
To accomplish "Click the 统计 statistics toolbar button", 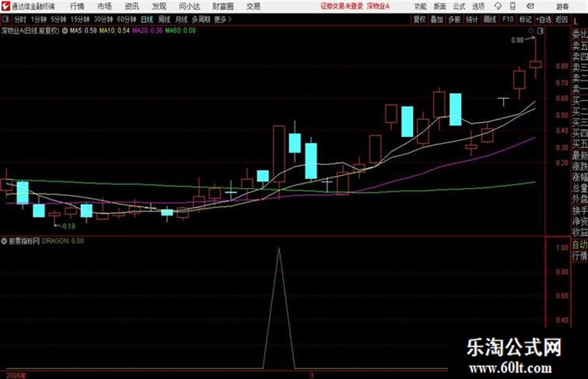I will click(472, 19).
